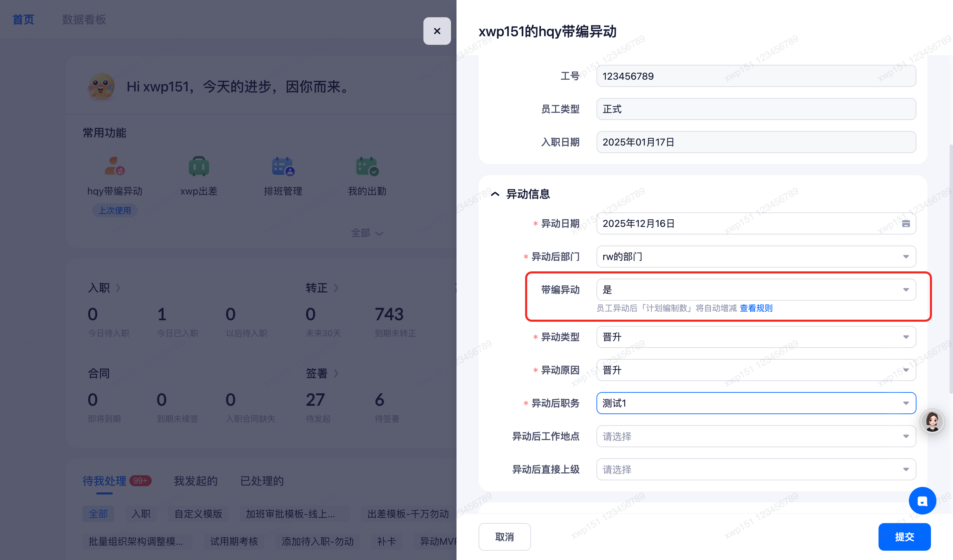Open calendar picker in 异动日期 field

click(906, 223)
